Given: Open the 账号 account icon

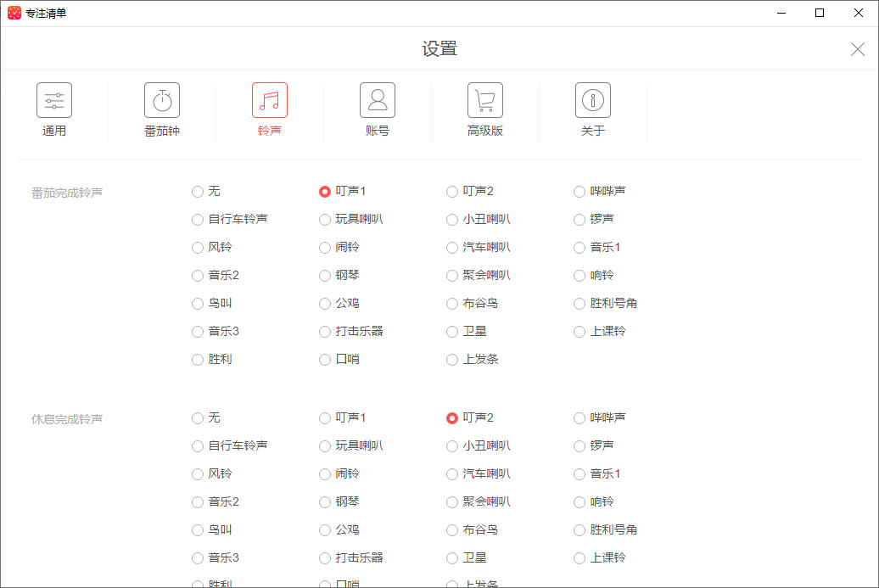Looking at the screenshot, I should click(378, 100).
